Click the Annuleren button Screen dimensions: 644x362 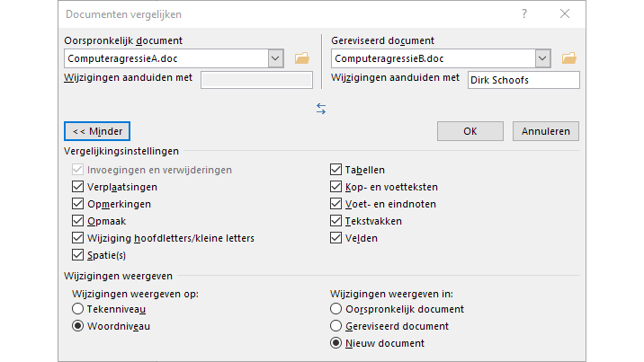pos(545,131)
